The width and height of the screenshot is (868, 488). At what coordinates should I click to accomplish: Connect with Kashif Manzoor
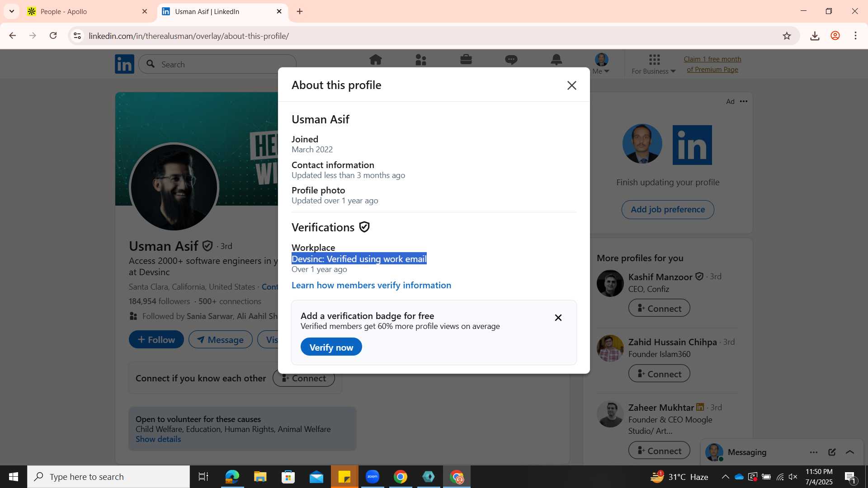(x=659, y=308)
